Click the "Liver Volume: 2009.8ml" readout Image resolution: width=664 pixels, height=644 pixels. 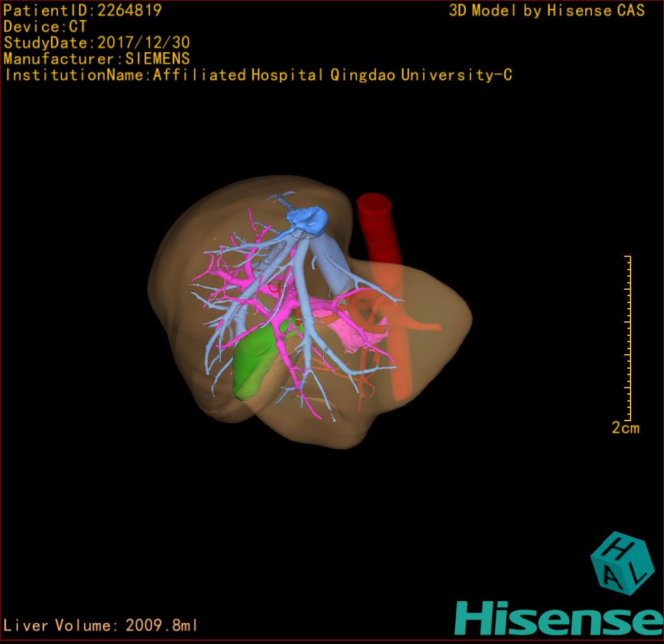(100, 625)
